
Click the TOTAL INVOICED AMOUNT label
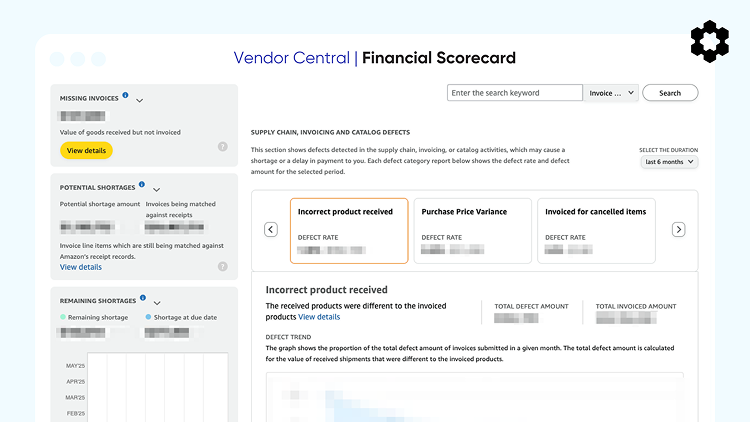coord(636,306)
